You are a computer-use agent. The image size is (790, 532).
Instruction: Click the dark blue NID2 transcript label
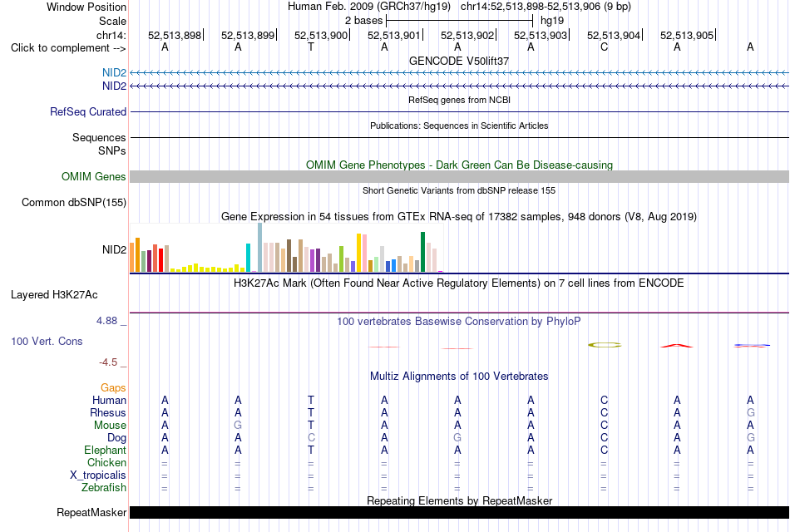(115, 86)
